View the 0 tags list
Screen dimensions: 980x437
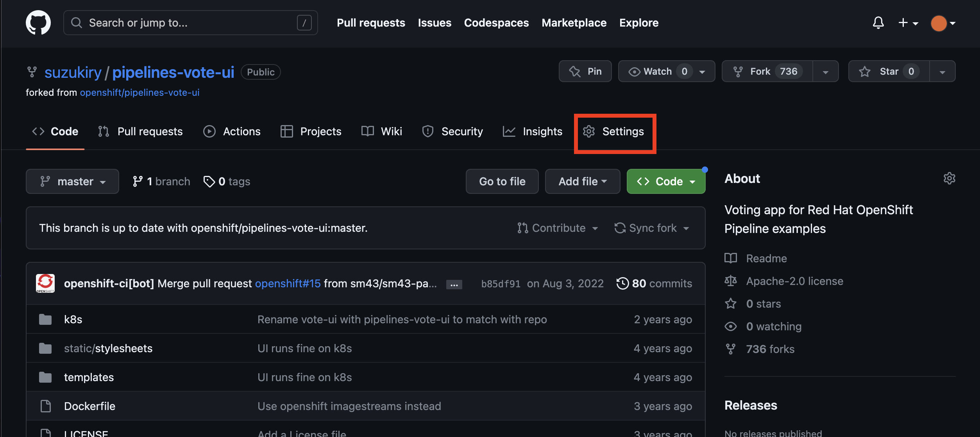tap(227, 181)
